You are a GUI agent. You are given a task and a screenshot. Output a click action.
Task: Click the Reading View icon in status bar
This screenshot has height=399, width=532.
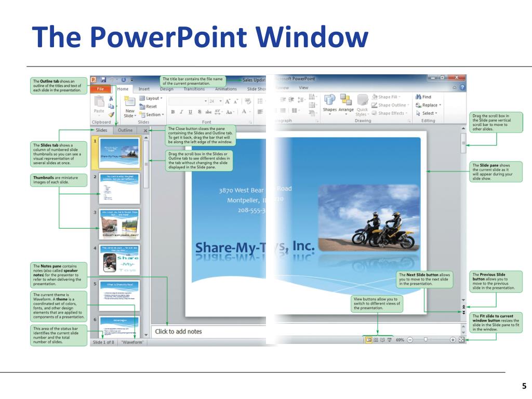[382, 340]
